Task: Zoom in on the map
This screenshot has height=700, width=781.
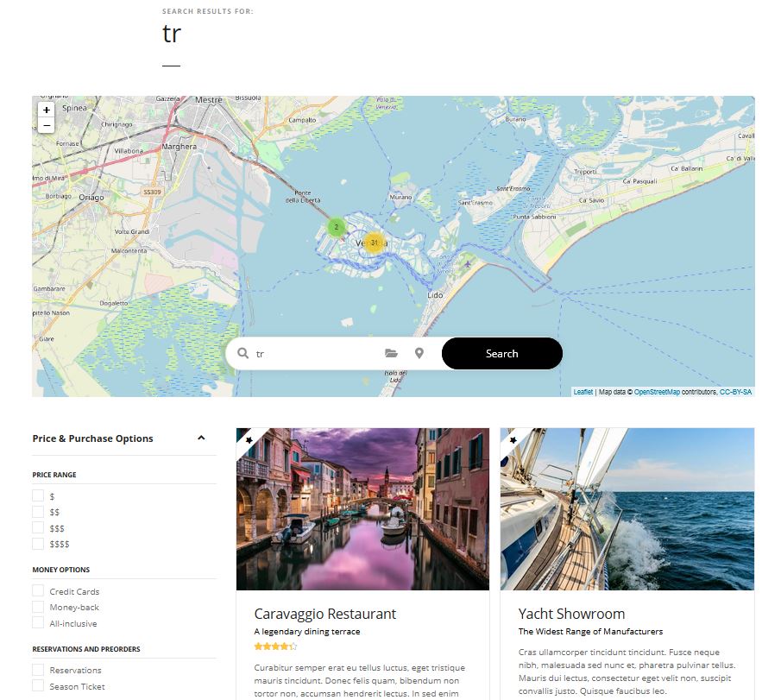Action: pos(47,110)
